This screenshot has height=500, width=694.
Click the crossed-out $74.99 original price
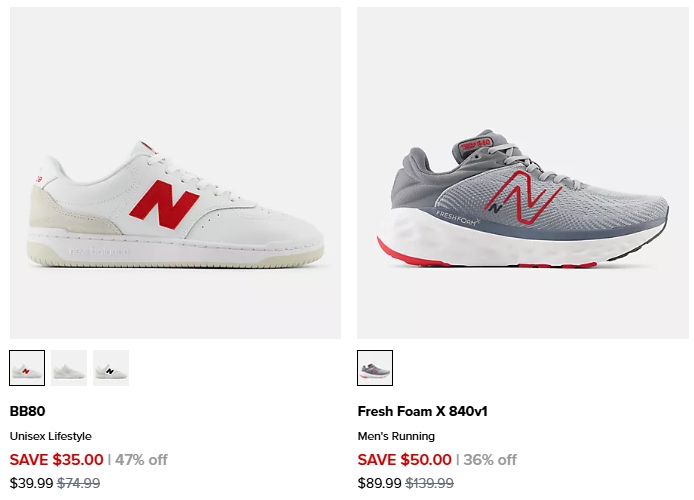click(78, 484)
